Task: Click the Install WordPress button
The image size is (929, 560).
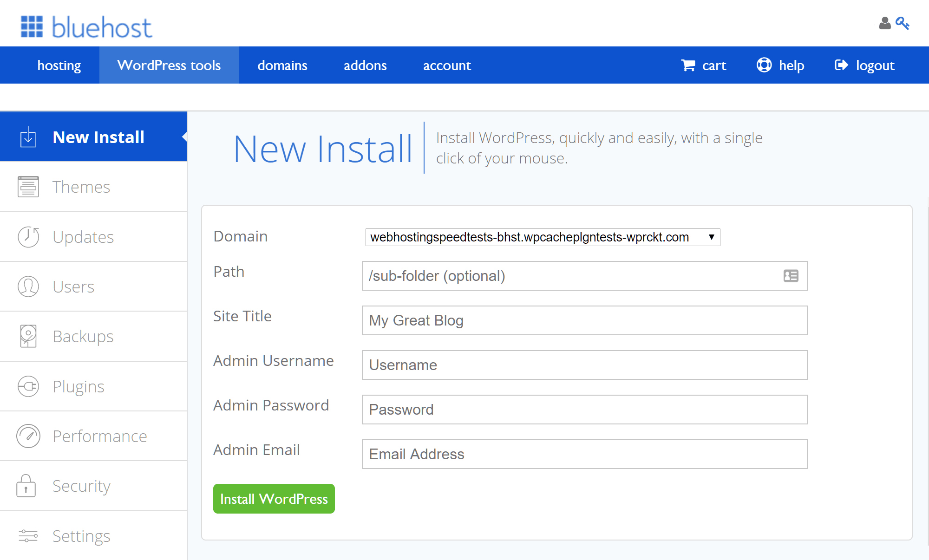Action: 274,498
